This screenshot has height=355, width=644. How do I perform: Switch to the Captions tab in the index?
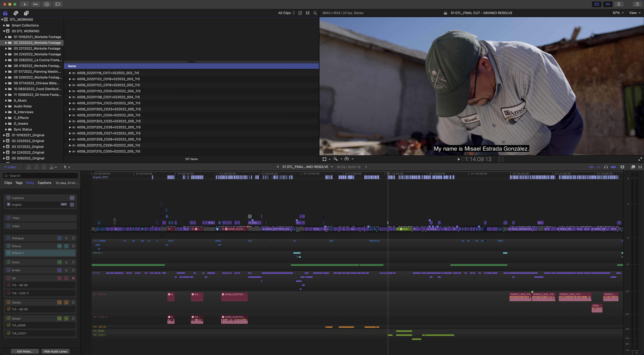45,183
